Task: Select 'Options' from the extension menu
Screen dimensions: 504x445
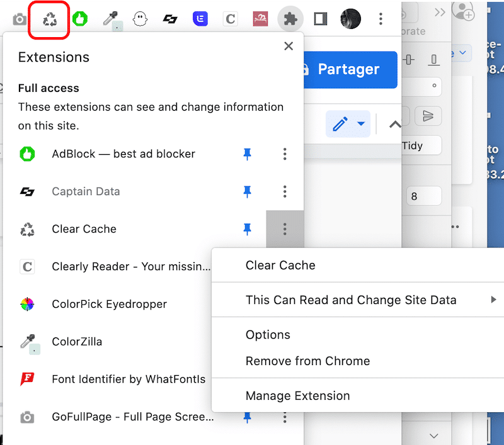Action: [x=268, y=334]
